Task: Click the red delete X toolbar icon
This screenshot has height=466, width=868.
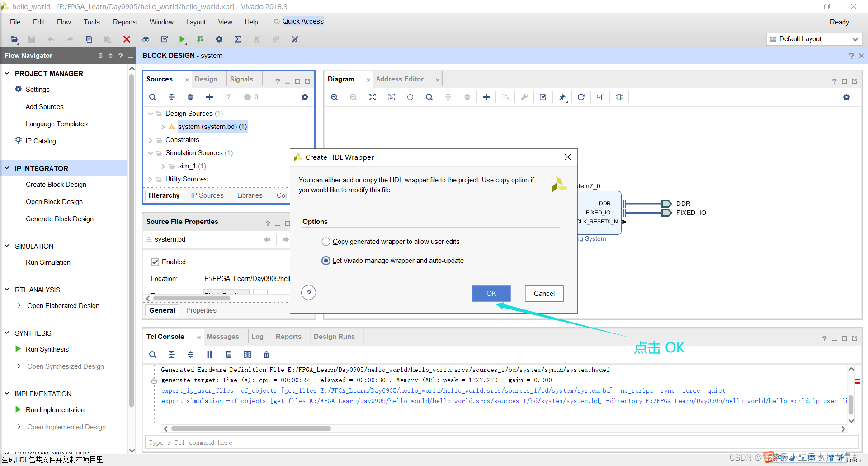Action: point(127,39)
